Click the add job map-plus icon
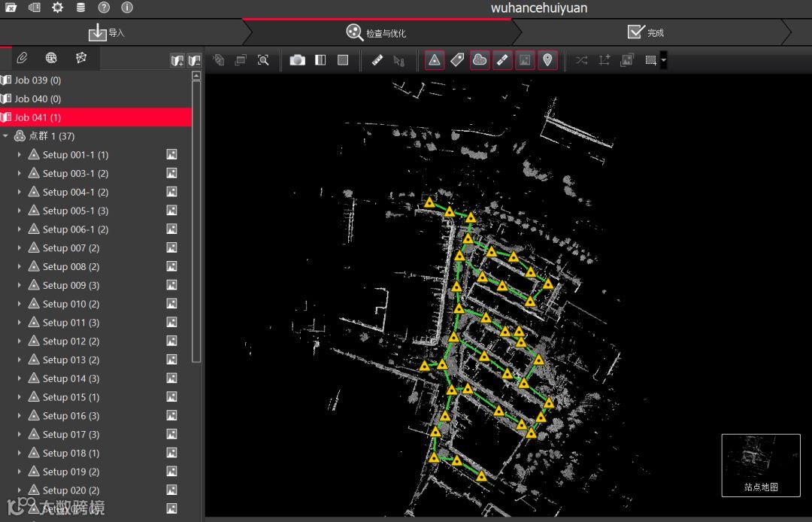This screenshot has width=812, height=522. coord(177,60)
